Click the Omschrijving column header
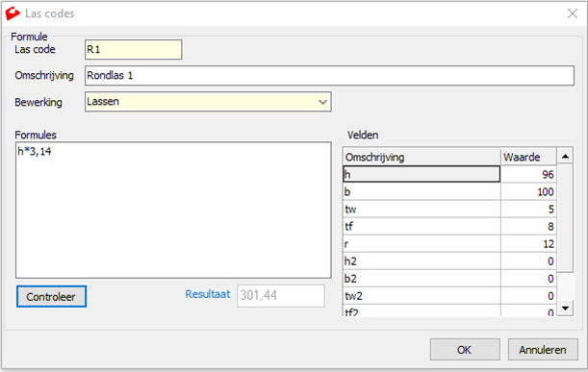588x372 pixels. point(422,157)
